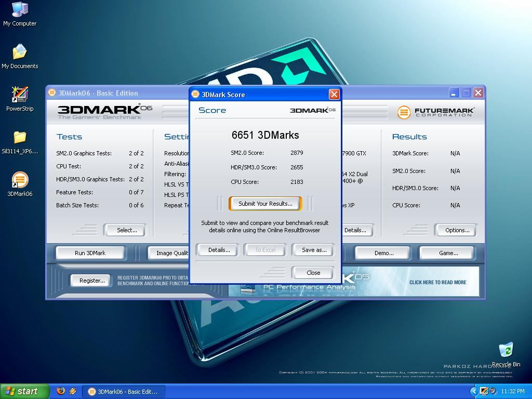Click Save as in Score dialog
532x399 pixels.
pyautogui.click(x=314, y=250)
